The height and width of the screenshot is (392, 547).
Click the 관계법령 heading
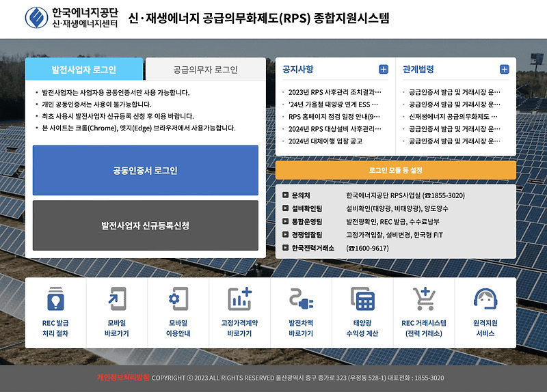pyautogui.click(x=418, y=70)
